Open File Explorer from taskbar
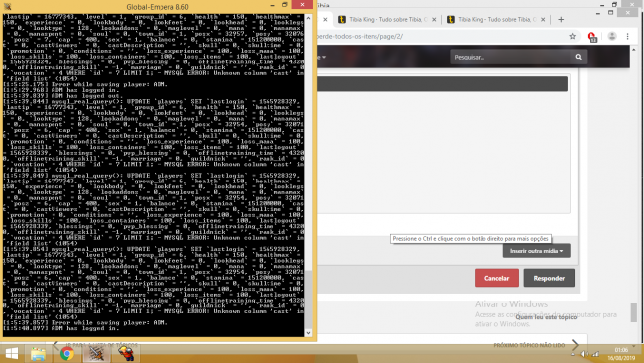This screenshot has width=644, height=363. (x=39, y=353)
